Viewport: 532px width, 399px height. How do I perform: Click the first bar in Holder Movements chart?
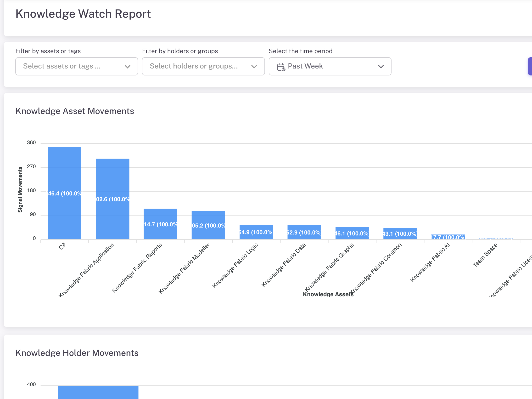point(98,392)
